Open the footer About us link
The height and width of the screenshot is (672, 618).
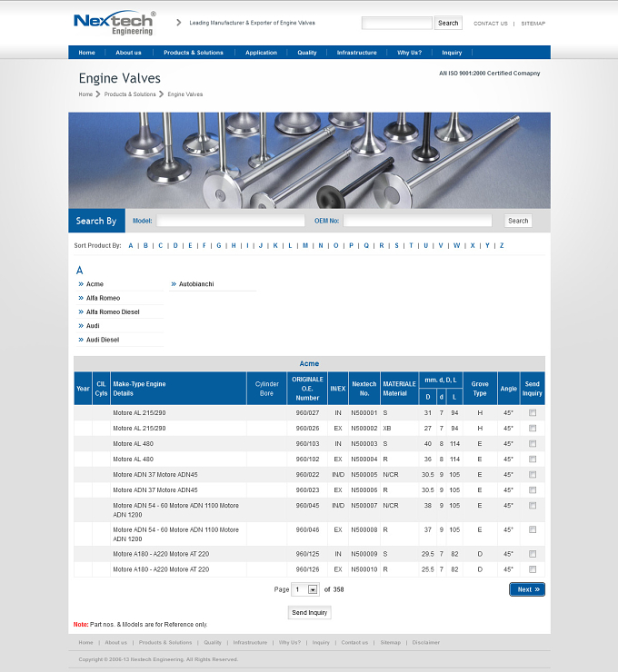pos(115,642)
